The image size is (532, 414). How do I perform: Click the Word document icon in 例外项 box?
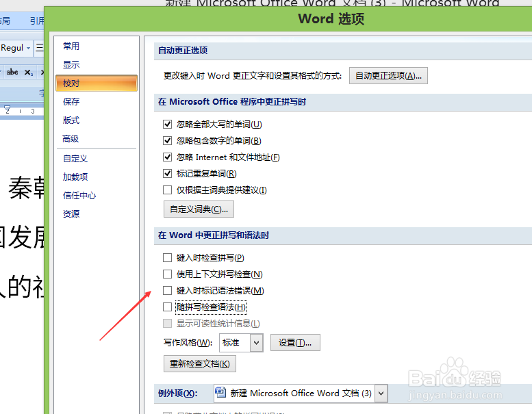(x=220, y=392)
